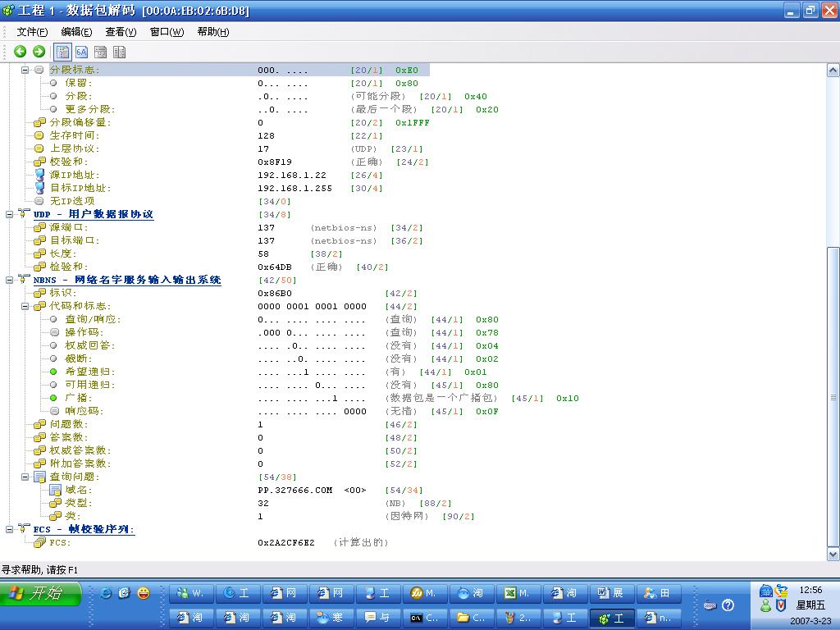This screenshot has height=630, width=840.
Task: Collapse the NBNS protocol tree node
Action: [10, 280]
